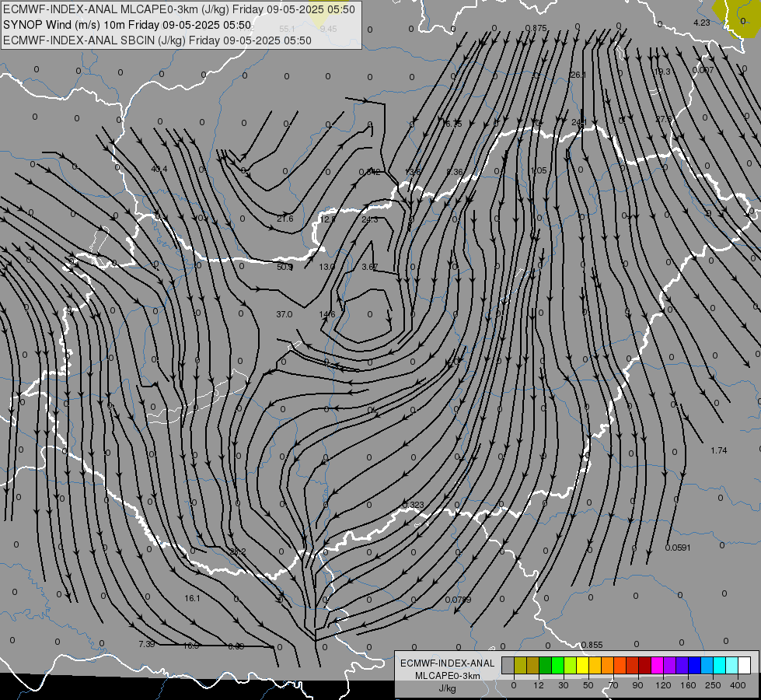Click the map value 40.4
761x700 pixels.
159,169
